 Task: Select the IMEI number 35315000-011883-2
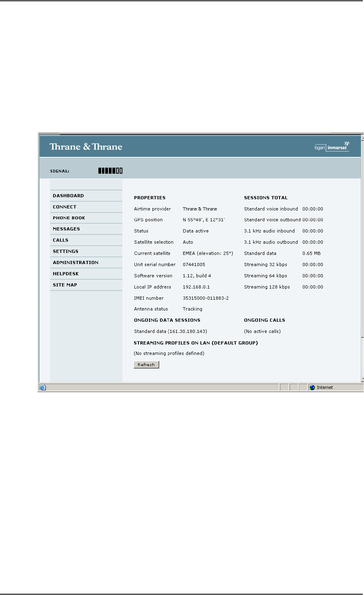click(206, 298)
